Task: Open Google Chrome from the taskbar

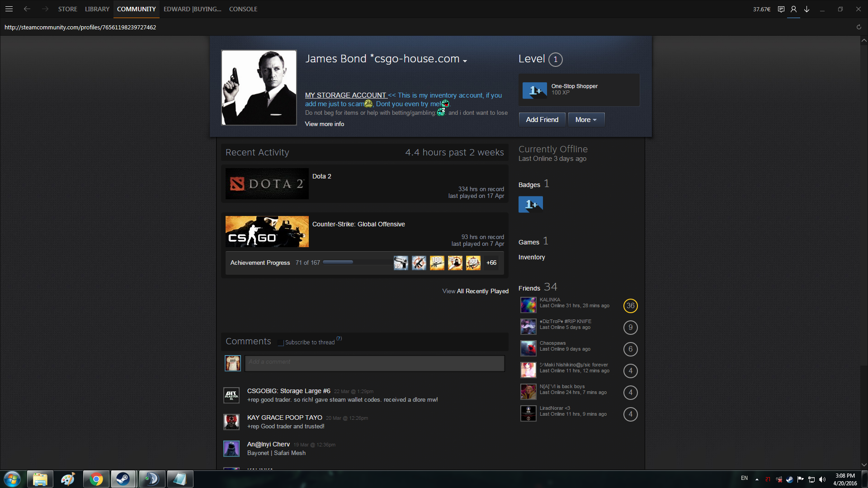Action: tap(96, 479)
